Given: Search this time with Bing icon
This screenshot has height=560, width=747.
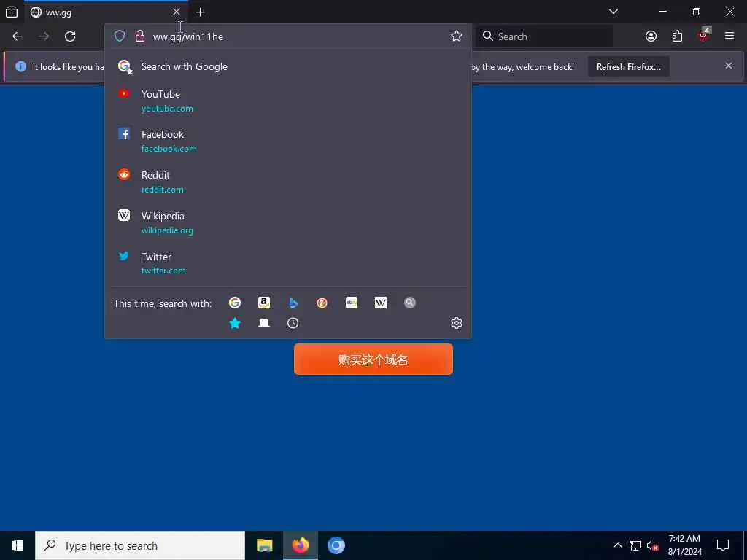Looking at the screenshot, I should pos(293,303).
